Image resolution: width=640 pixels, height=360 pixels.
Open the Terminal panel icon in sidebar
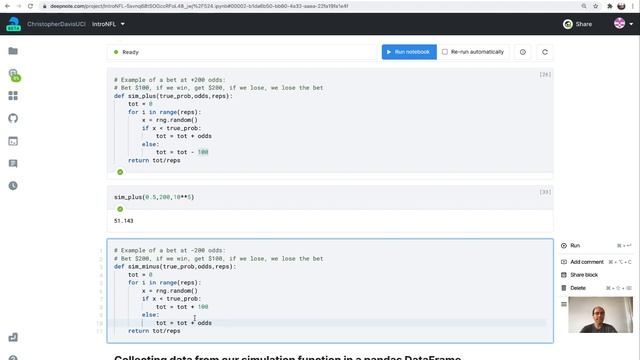point(13,141)
